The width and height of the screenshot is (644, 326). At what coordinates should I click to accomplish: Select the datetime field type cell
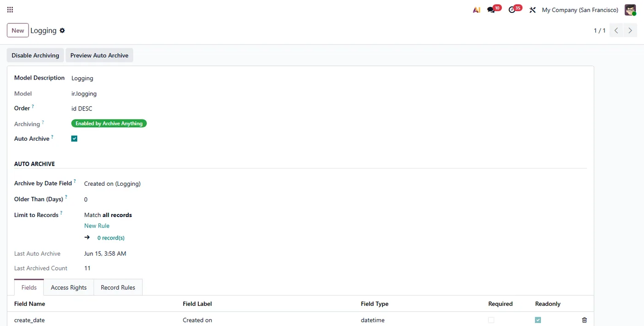click(x=373, y=320)
